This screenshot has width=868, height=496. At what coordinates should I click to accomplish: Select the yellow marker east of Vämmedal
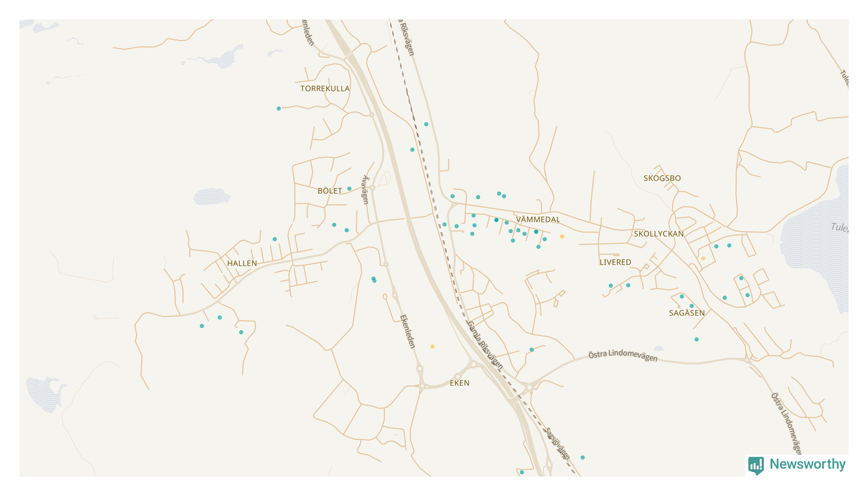562,237
